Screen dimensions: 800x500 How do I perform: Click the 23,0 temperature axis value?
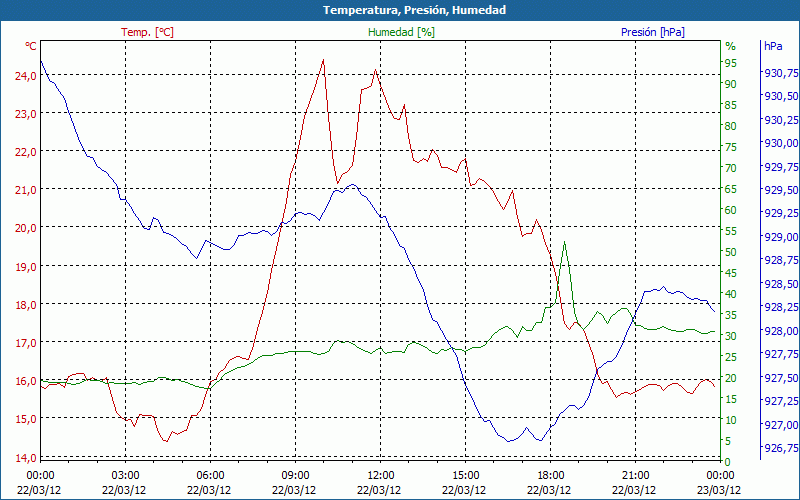click(26, 114)
